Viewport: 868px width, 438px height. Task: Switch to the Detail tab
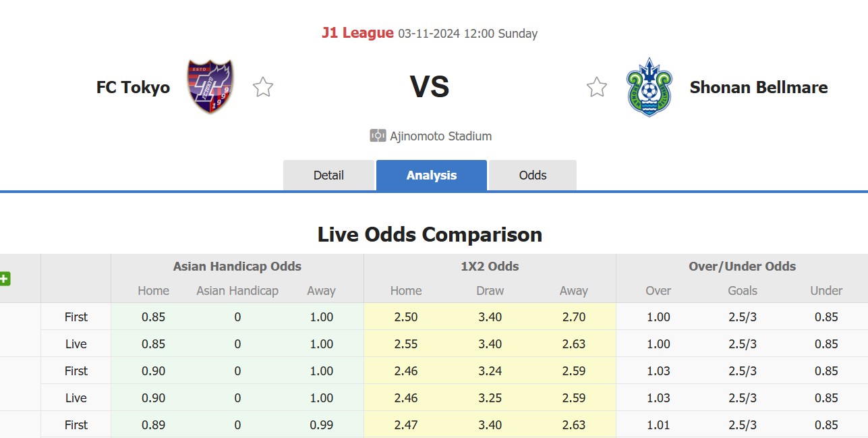(328, 175)
